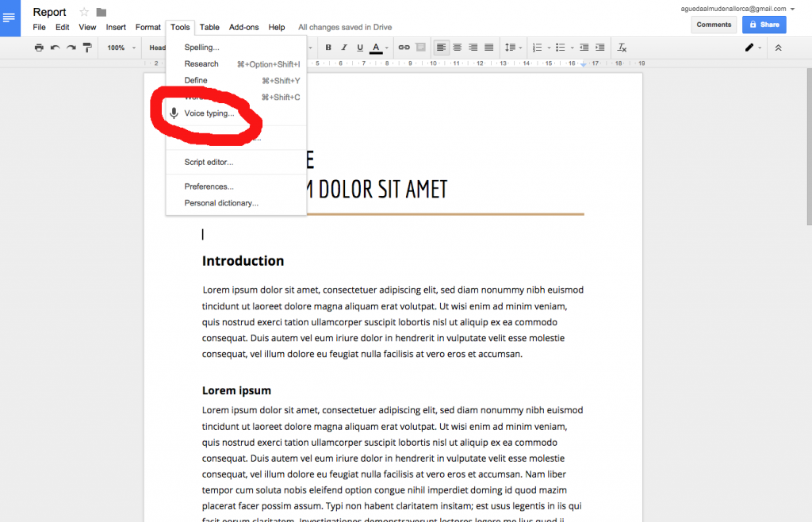Apply a numbered list
Viewport: 812px width, 522px height.
538,47
